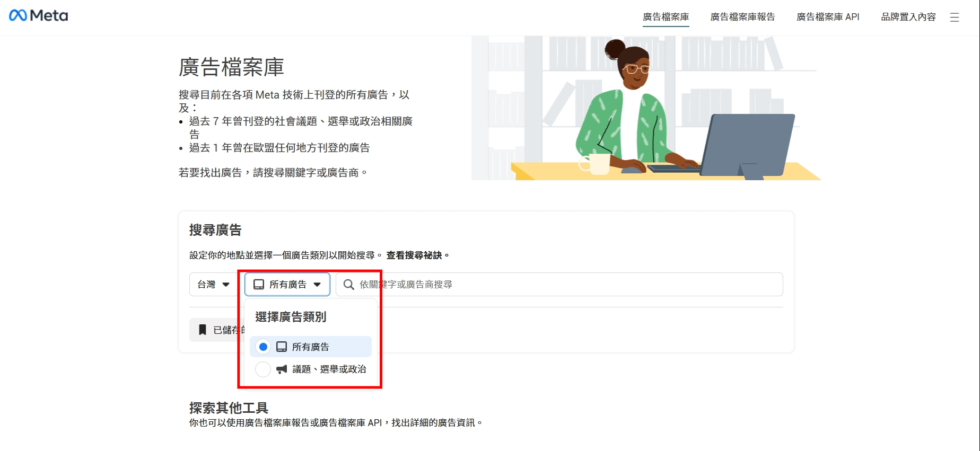This screenshot has height=451, width=980.
Task: Select the 議題、選舉或政治 radio button
Action: coord(263,369)
